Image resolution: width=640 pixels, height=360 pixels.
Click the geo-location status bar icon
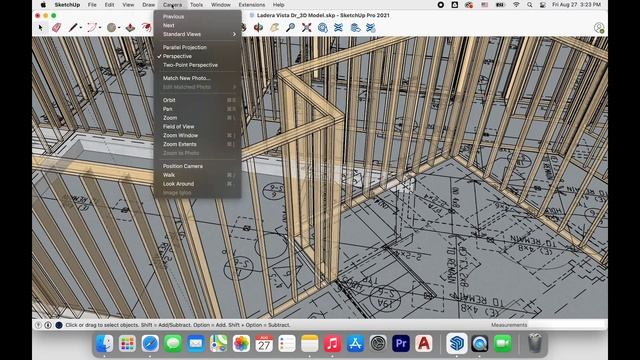38,325
